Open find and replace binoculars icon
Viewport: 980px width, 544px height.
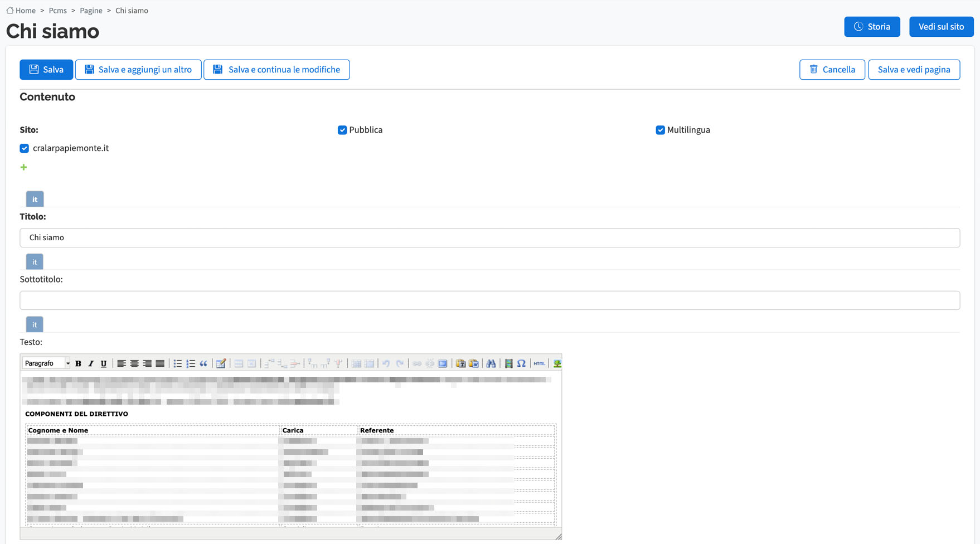pos(491,363)
